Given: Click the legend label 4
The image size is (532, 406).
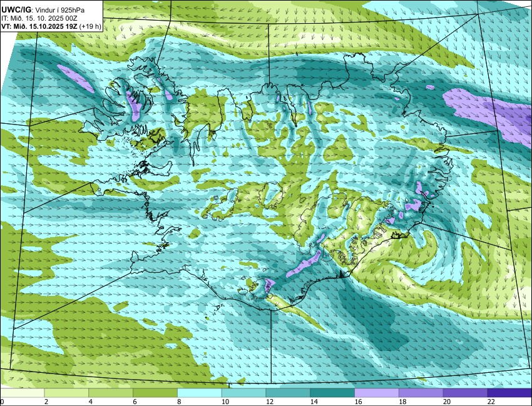Looking at the screenshot, I should 91,402.
